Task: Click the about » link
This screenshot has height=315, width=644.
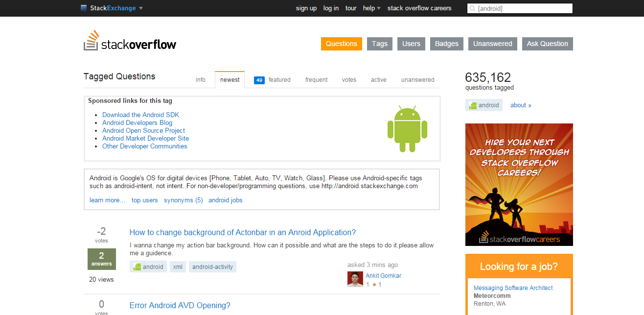Action: click(521, 105)
